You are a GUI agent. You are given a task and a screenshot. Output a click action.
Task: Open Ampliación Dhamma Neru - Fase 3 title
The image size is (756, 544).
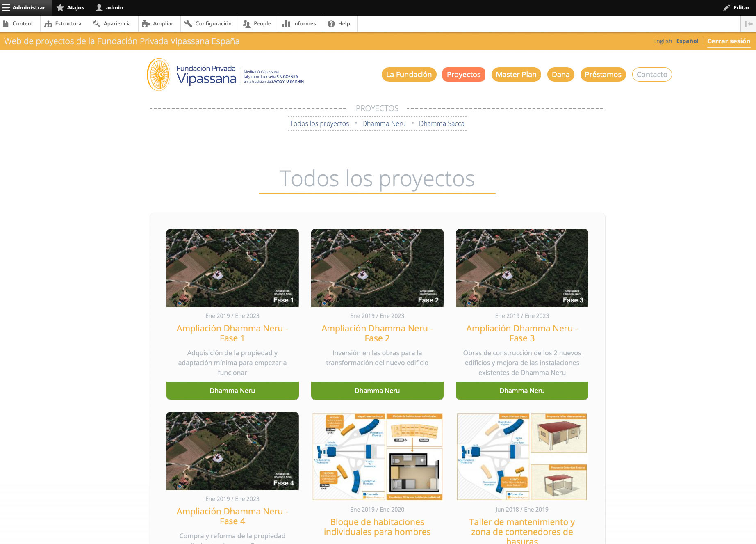tap(522, 333)
